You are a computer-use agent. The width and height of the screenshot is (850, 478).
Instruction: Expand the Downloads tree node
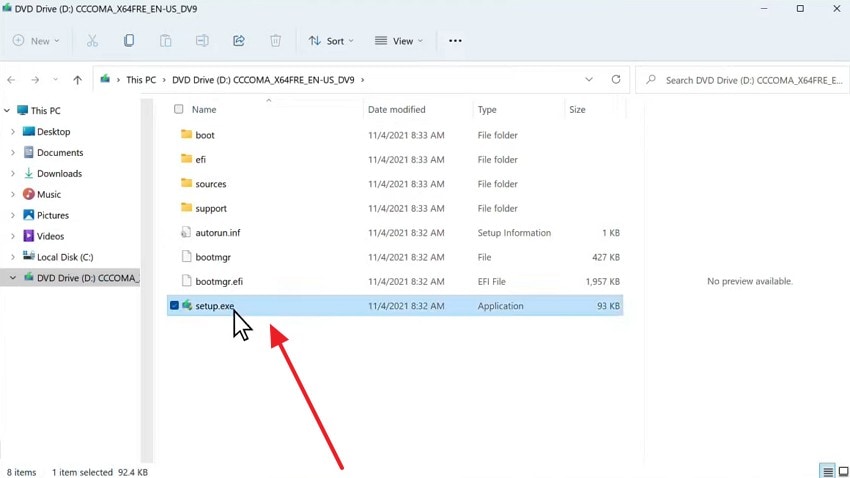(13, 173)
